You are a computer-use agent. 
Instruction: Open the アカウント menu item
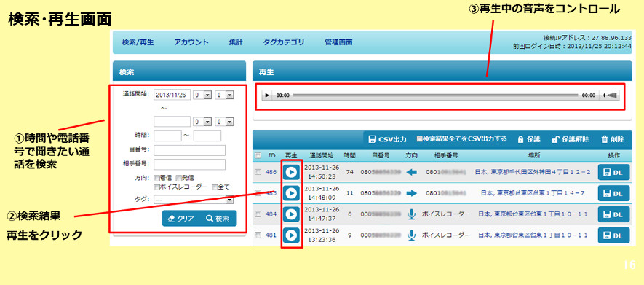click(x=191, y=42)
